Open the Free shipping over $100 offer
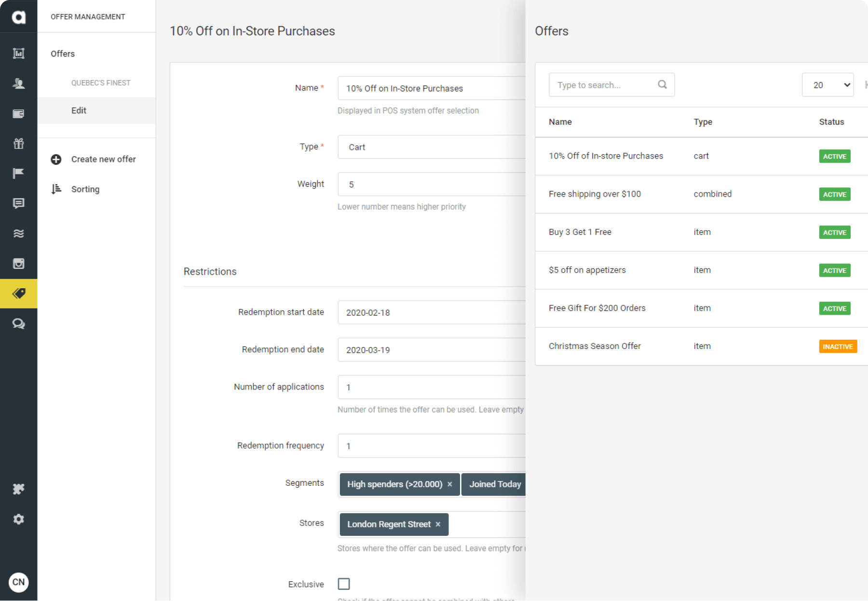Screen dimensions: 868x601 pos(702,194)
